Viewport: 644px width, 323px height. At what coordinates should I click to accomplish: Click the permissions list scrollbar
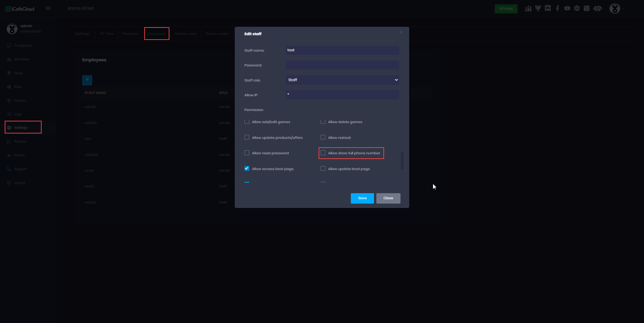[x=402, y=161]
